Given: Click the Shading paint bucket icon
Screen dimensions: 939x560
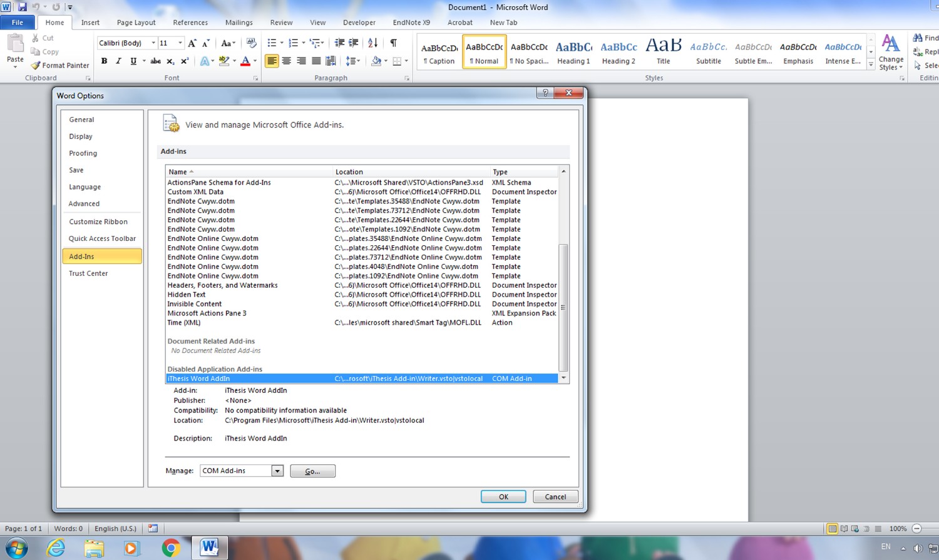Looking at the screenshot, I should (376, 61).
